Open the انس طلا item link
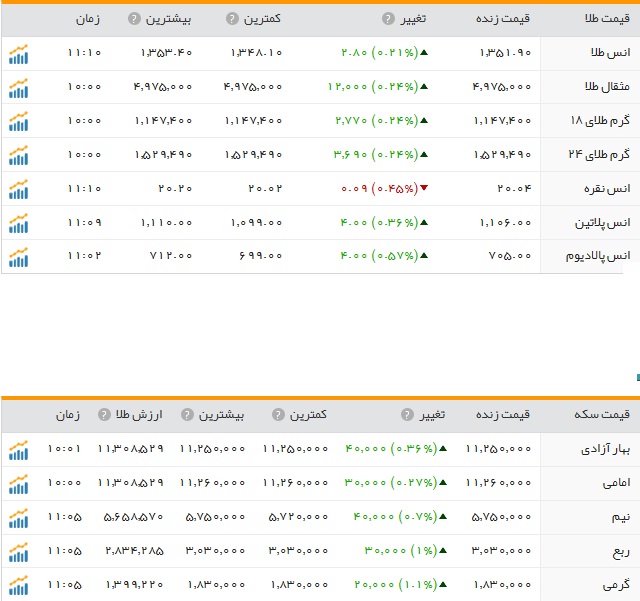Viewport: 640px width, 601px height. point(610,52)
